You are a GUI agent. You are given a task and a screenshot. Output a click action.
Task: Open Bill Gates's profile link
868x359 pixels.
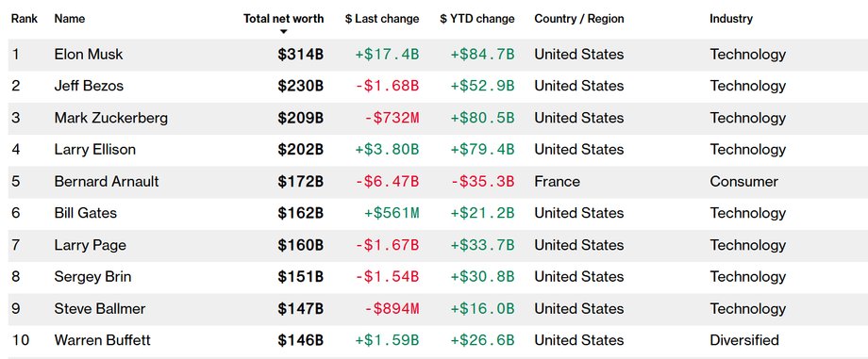(85, 213)
